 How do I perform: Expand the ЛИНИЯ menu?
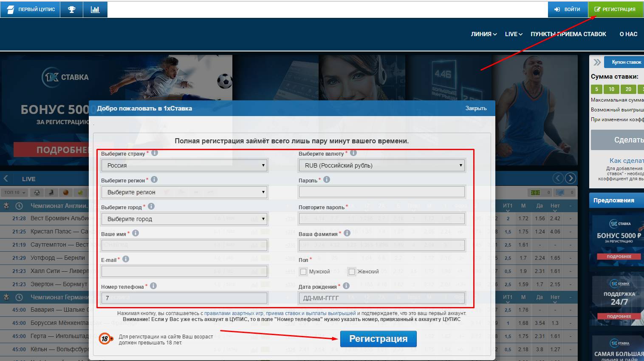484,34
